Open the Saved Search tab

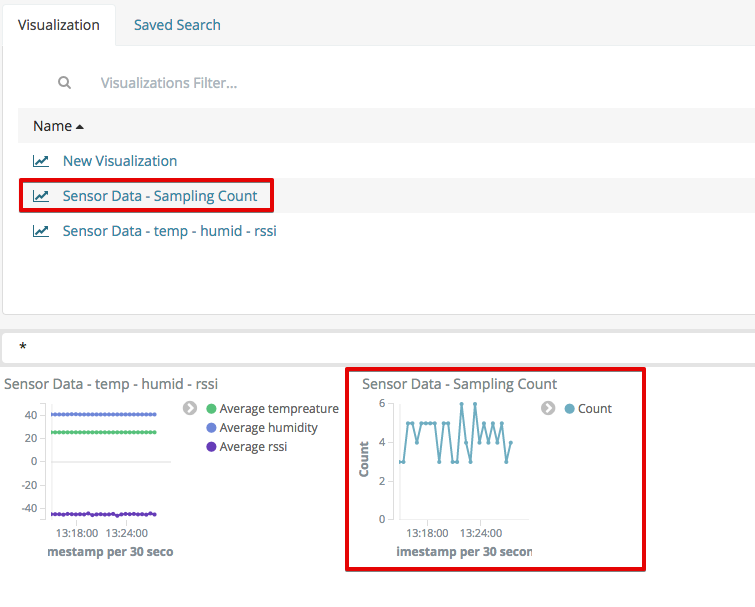pyautogui.click(x=177, y=25)
